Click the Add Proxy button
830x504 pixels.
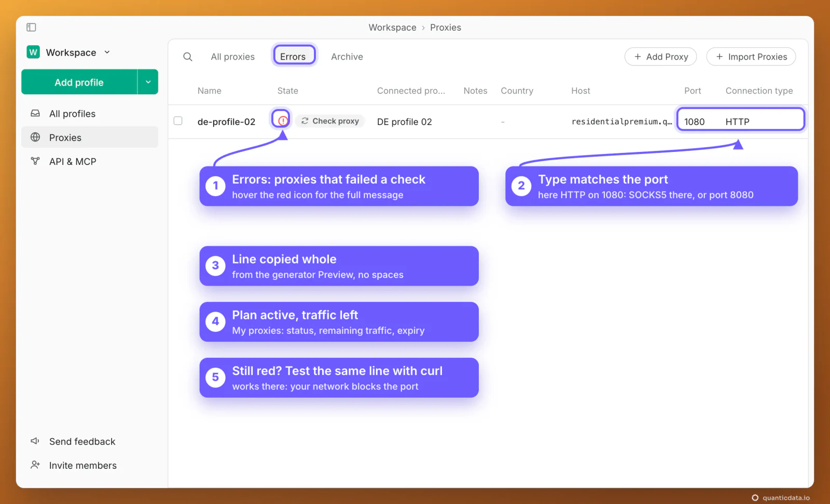(660, 57)
